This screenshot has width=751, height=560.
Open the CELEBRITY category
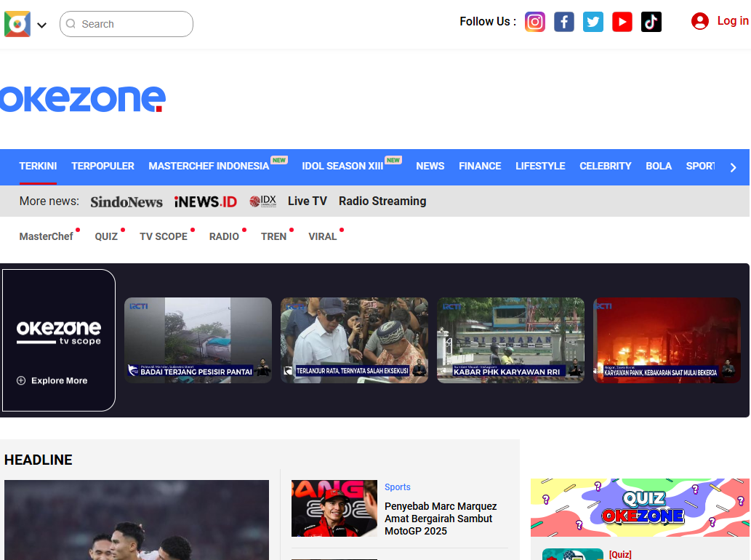[x=606, y=167]
